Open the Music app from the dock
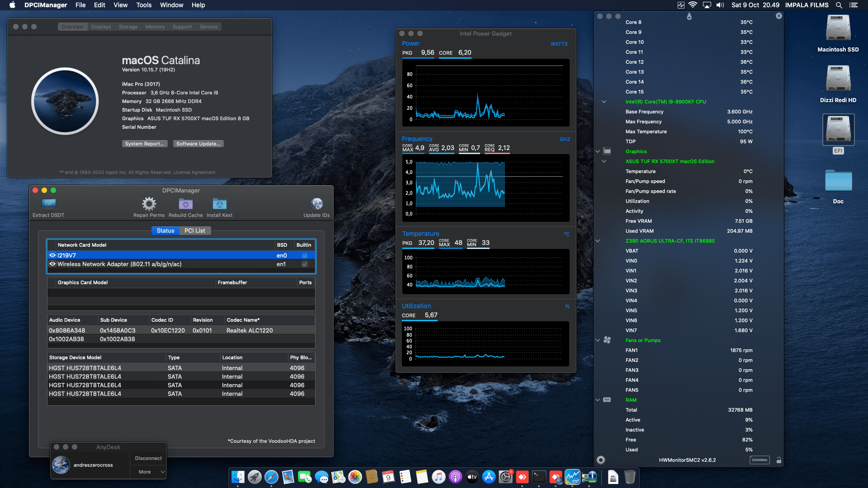Screen dimensions: 868x488 click(x=439, y=477)
